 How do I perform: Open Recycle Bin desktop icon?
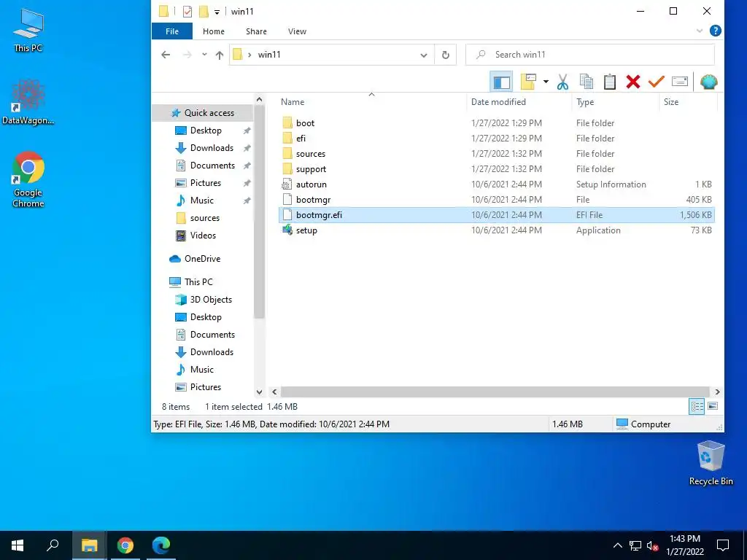pyautogui.click(x=711, y=463)
